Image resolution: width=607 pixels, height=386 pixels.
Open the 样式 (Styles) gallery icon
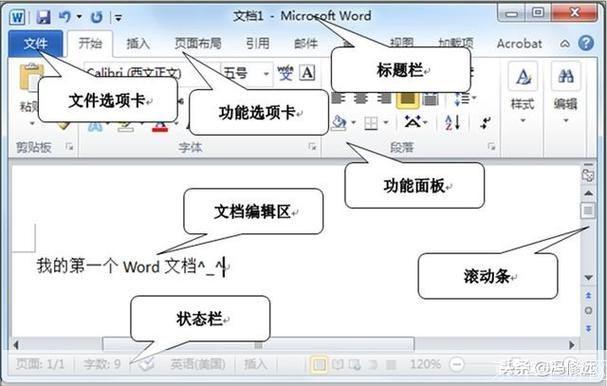click(523, 77)
